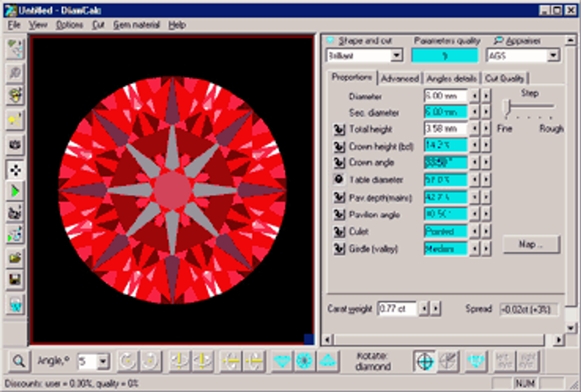Open the File menu
Viewport: 581px width, 392px height.
(14, 25)
